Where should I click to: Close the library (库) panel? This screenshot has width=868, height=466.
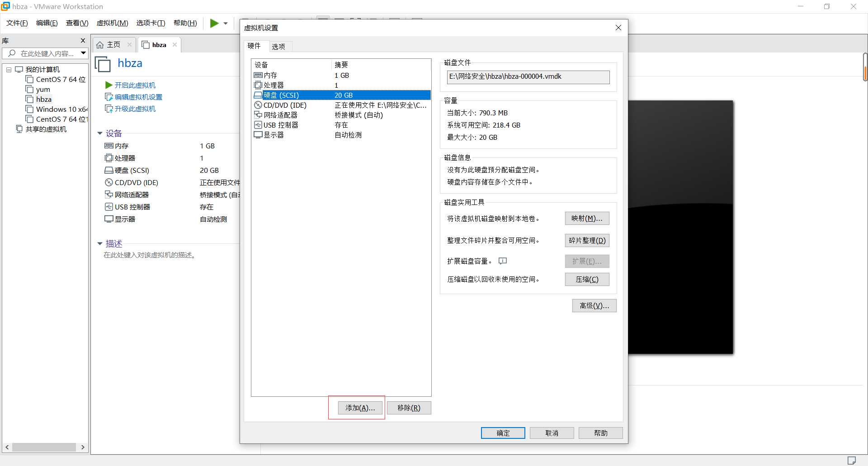point(83,41)
